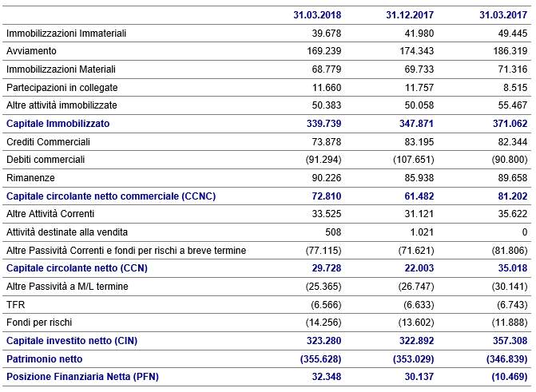
Task: Select the Patrimonio netto heading
Action: tap(46, 358)
